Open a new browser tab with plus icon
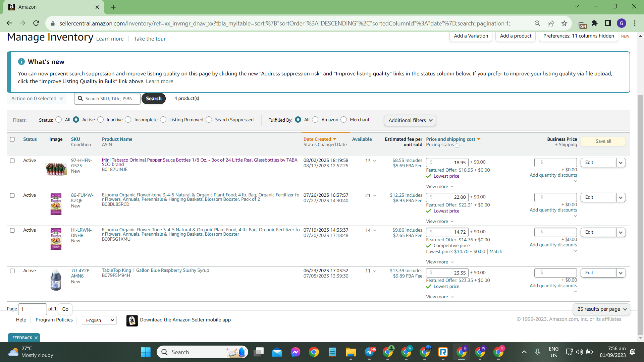The image size is (644, 362). click(x=113, y=7)
